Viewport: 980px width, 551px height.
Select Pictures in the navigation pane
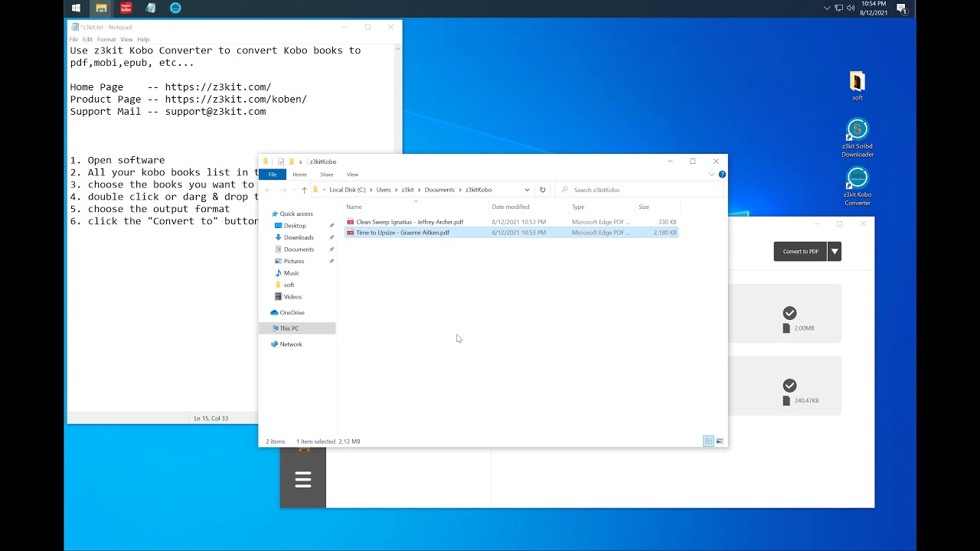coord(294,261)
